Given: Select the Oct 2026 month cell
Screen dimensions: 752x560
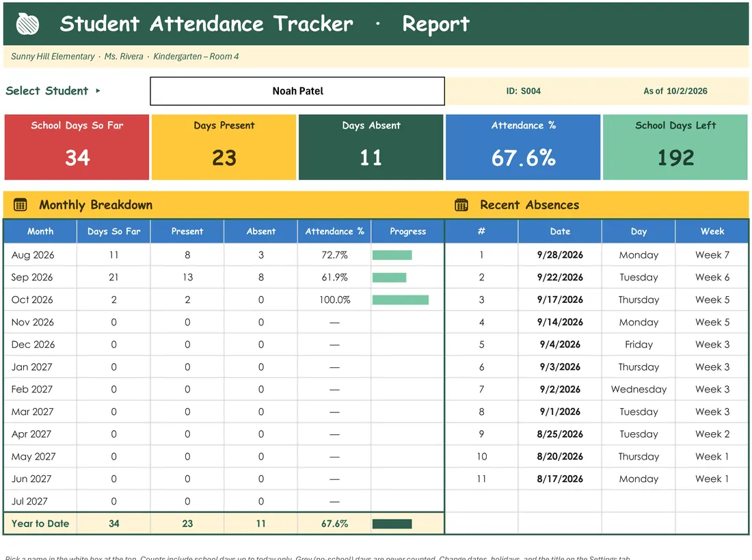Looking at the screenshot, I should pyautogui.click(x=40, y=300).
